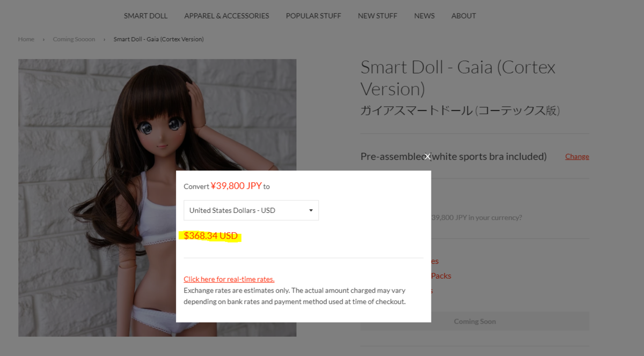
Task: Select United States Dollars - USD combo box
Action: [x=251, y=210]
